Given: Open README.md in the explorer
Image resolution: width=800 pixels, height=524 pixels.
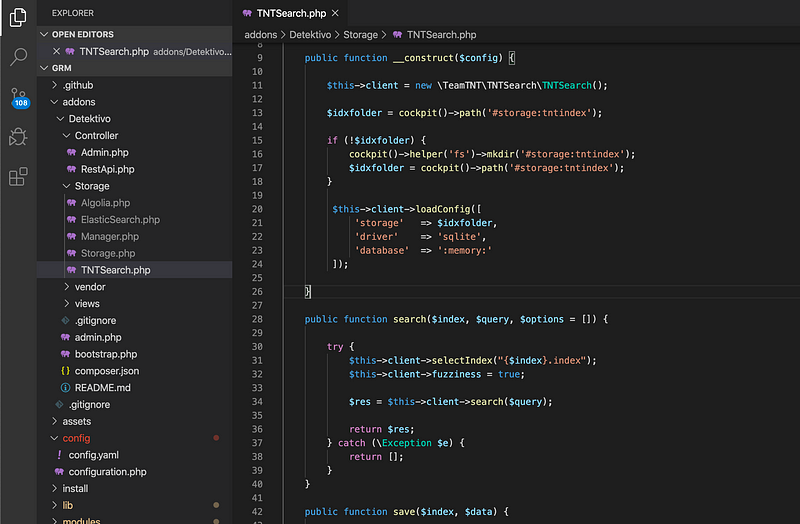Looking at the screenshot, I should [102, 388].
